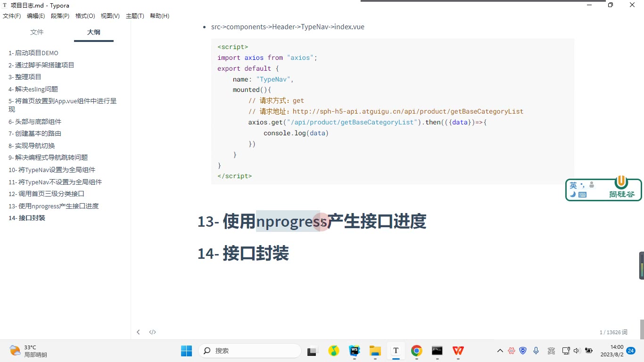Switch input language via 英 tray icon
The height and width of the screenshot is (362, 644).
[x=551, y=351]
